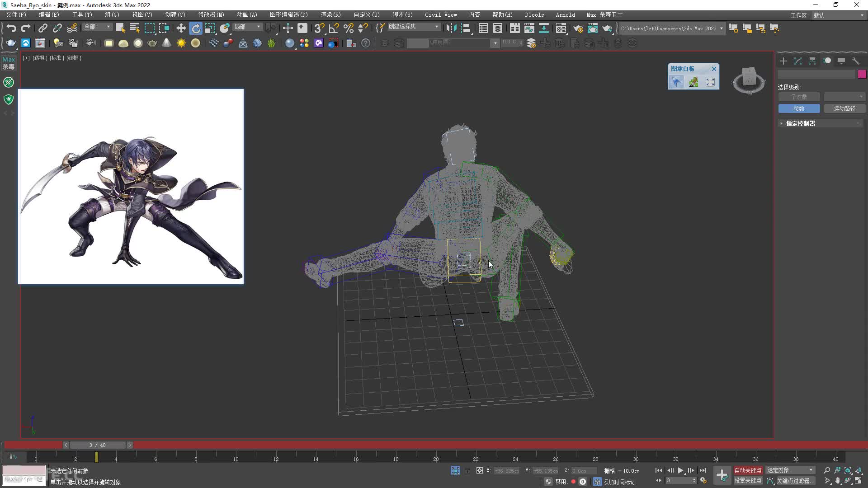Open the layer name dropdown arrow
The width and height of the screenshot is (868, 488).
(495, 43)
